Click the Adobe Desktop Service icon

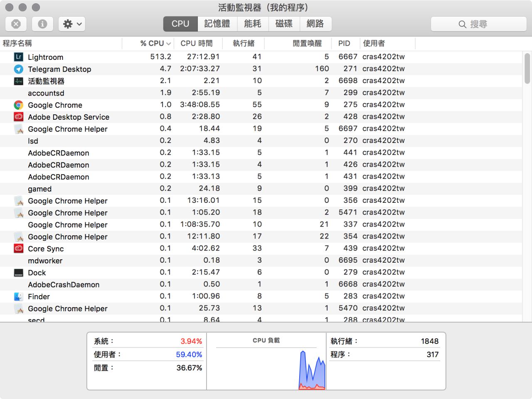tap(18, 117)
